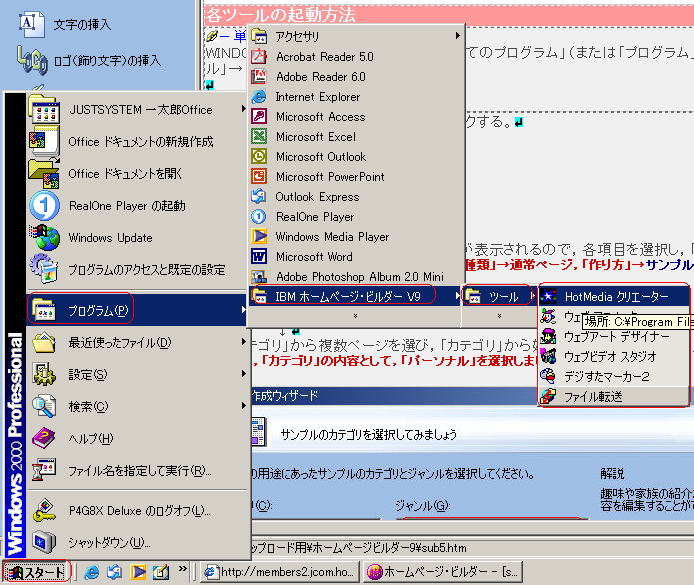Viewport: 694px width, 585px height.
Task: Launch HotMedia クリエーター from the ツール submenu
Action: [612, 297]
